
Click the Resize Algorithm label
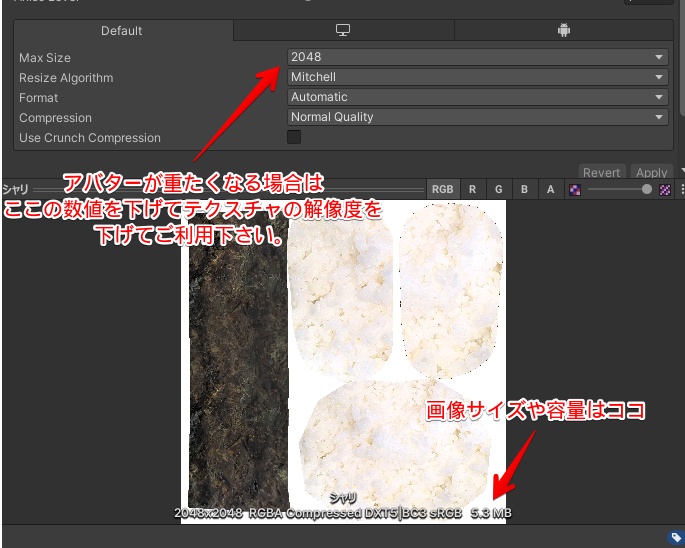pos(66,78)
